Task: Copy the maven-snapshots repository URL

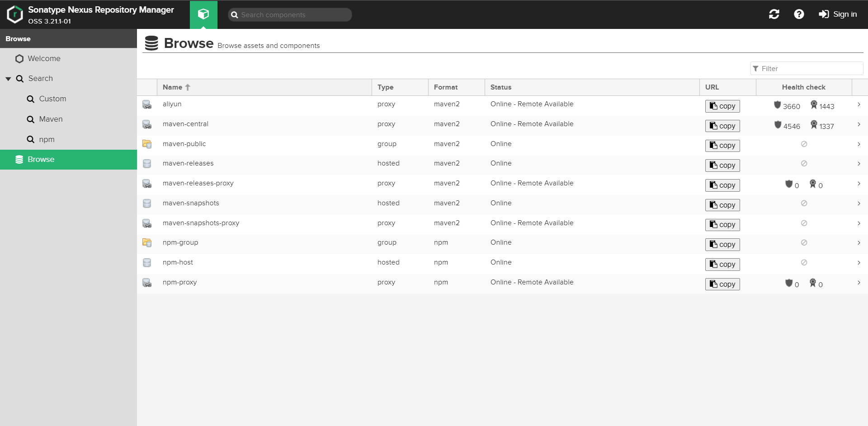Action: point(722,205)
